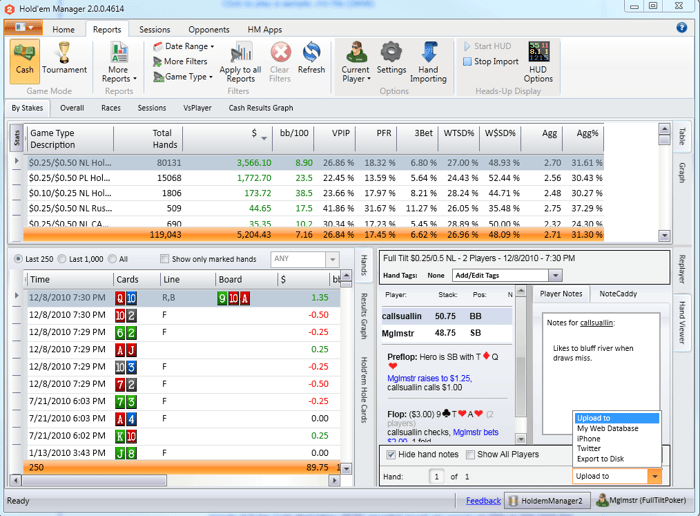Select the Overall report tab
Viewport: 700px width, 516px height.
click(x=72, y=108)
